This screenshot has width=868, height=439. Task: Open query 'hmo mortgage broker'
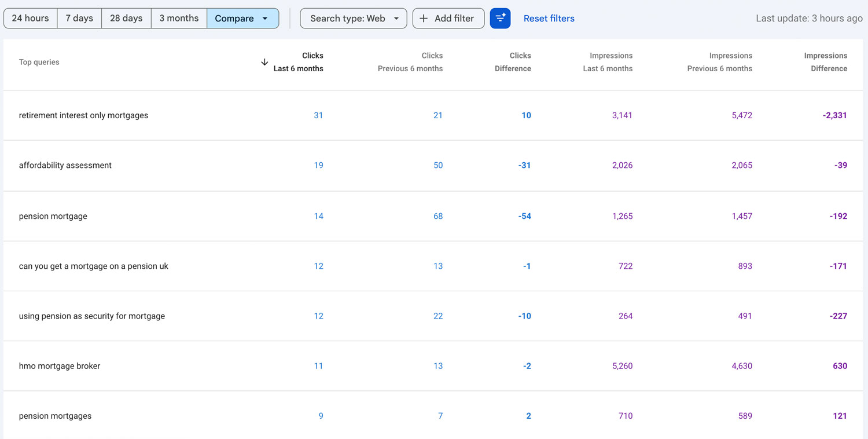click(60, 365)
